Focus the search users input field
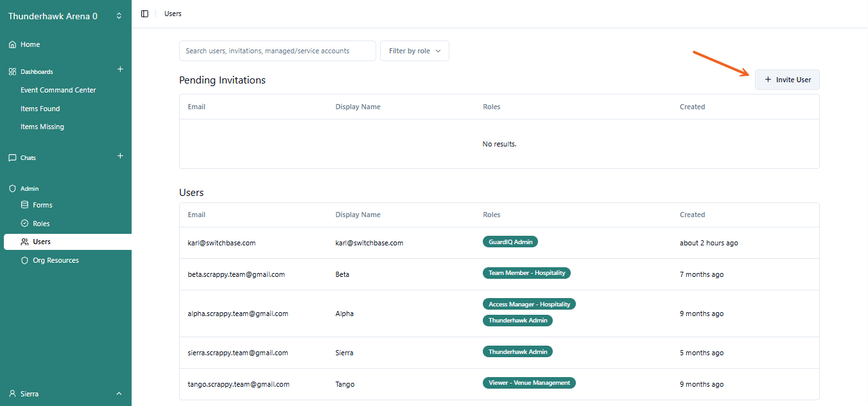This screenshot has height=406, width=868. click(277, 51)
